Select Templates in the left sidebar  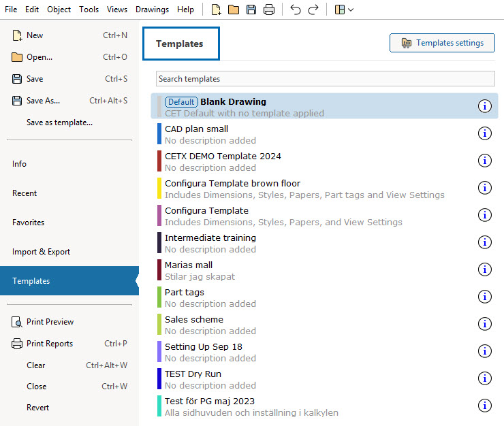pos(69,281)
